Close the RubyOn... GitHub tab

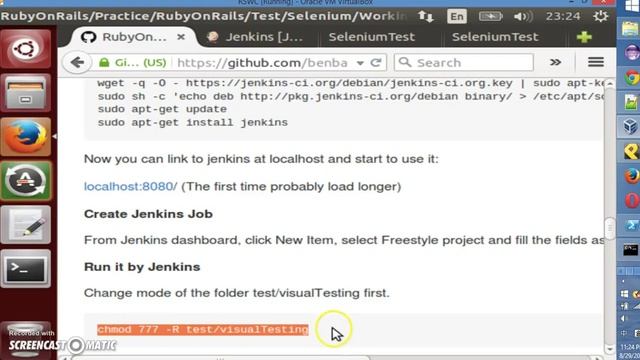coord(181,37)
